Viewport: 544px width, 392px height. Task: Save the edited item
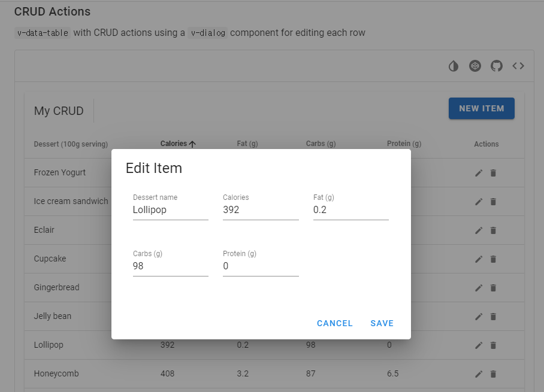click(x=382, y=323)
